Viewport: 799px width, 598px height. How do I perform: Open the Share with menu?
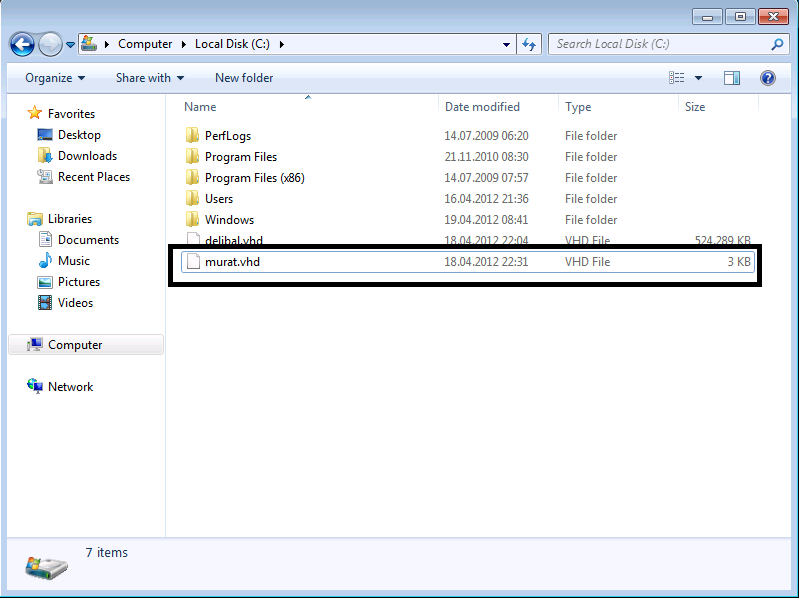pyautogui.click(x=150, y=78)
